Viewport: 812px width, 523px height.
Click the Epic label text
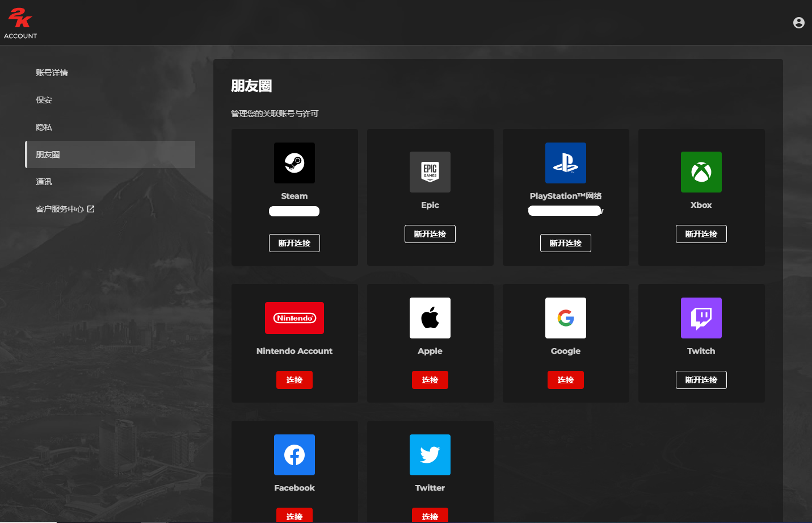pos(430,205)
